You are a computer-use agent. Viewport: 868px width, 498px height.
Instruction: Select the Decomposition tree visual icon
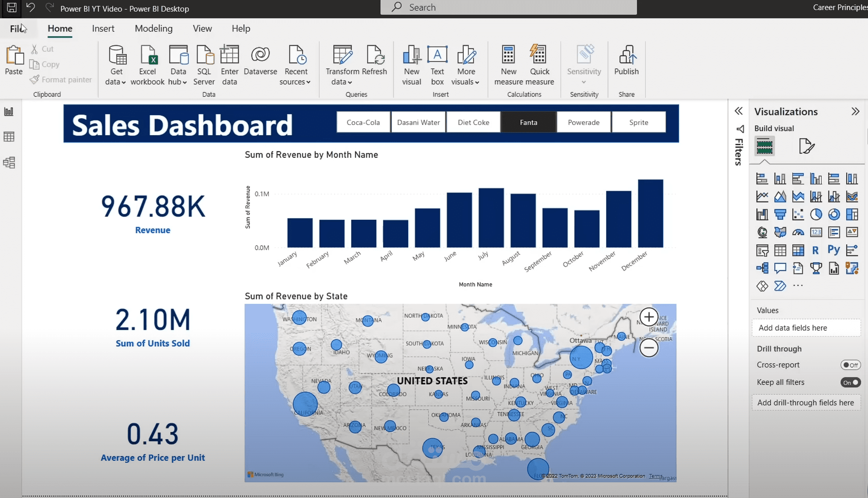(x=762, y=268)
